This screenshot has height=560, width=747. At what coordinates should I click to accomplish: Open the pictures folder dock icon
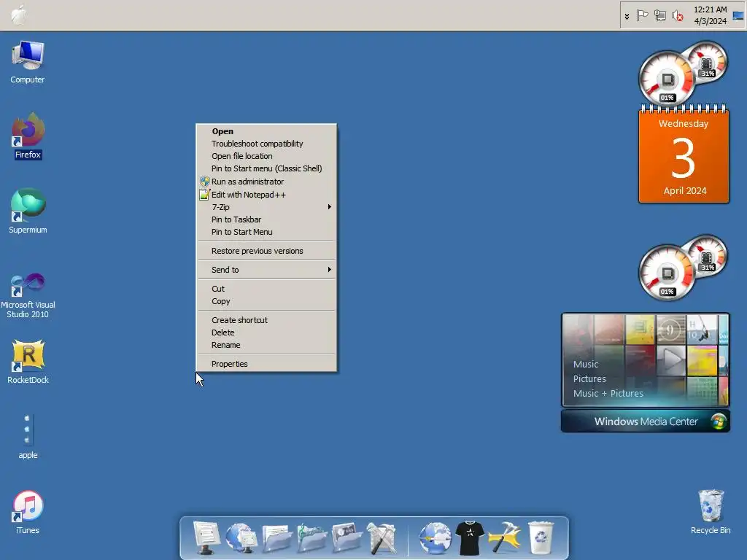click(347, 538)
